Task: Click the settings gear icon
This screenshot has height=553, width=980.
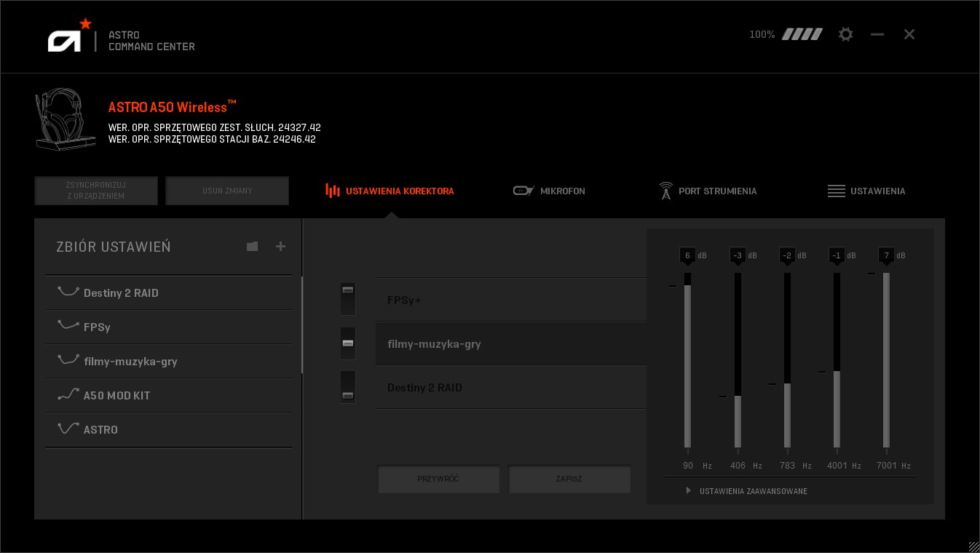Action: click(x=845, y=34)
